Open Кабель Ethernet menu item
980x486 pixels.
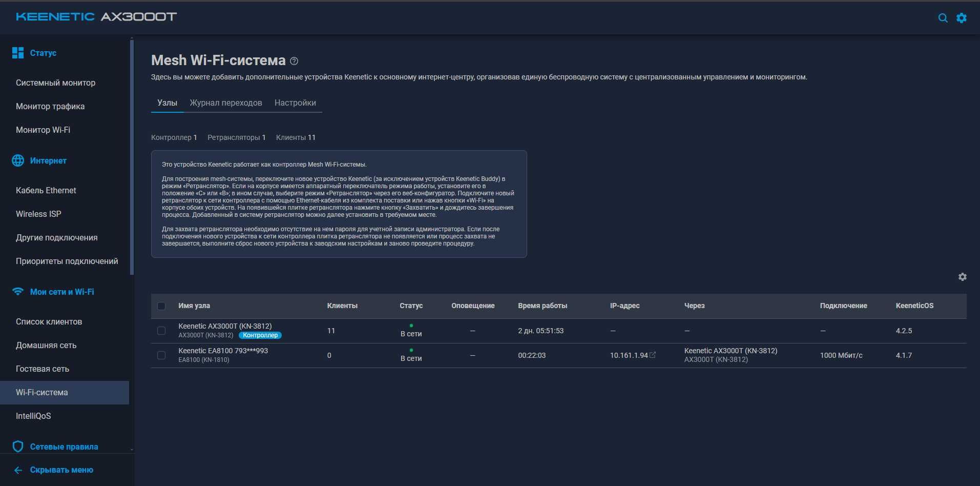click(x=46, y=190)
